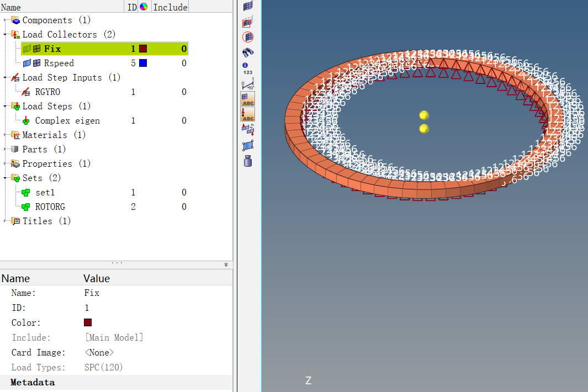Toggle visibility of Rspeed load collector
Screen dimensions: 588x392
(x=27, y=63)
